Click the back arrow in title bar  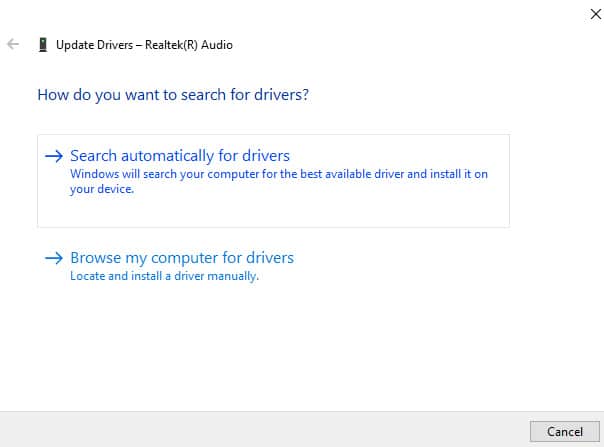coord(13,45)
